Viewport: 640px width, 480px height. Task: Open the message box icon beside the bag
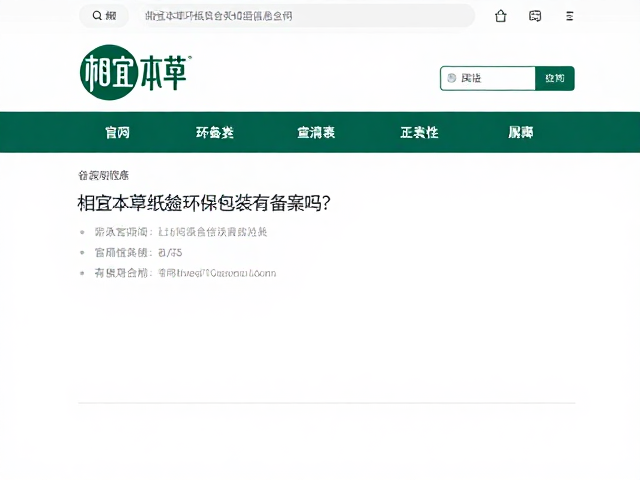point(535,16)
